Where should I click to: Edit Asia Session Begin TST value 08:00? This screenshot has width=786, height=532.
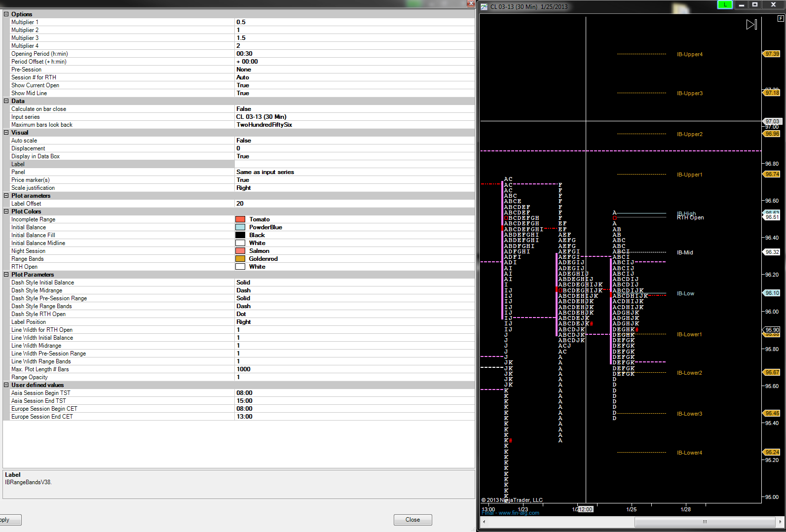pyautogui.click(x=354, y=393)
